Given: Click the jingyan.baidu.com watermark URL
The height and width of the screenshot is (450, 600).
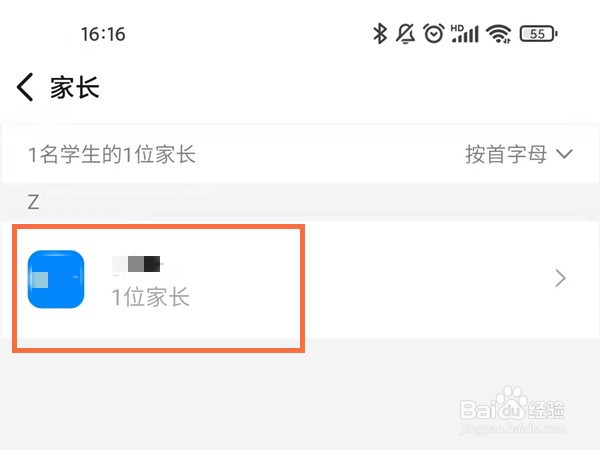Looking at the screenshot, I should (513, 428).
